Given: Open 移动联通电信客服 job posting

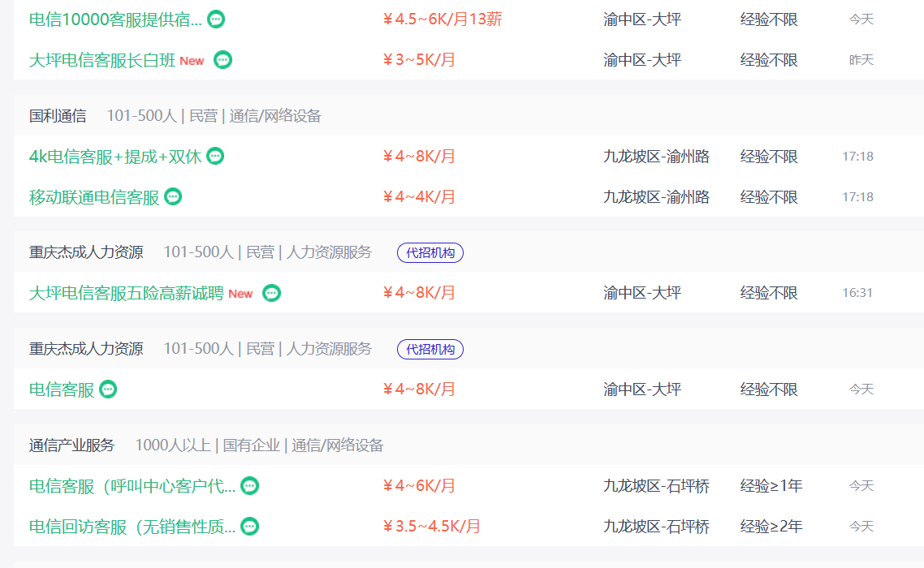Looking at the screenshot, I should coord(94,197).
